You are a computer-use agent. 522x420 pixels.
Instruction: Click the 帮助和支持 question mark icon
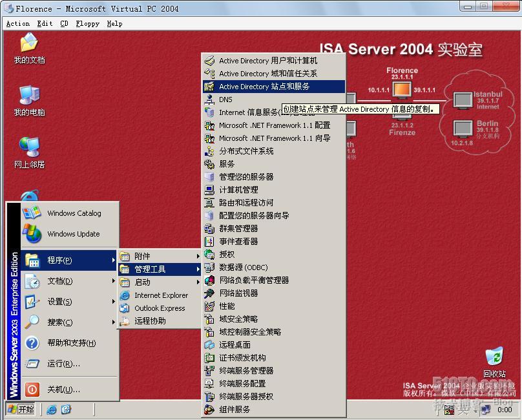(x=32, y=342)
